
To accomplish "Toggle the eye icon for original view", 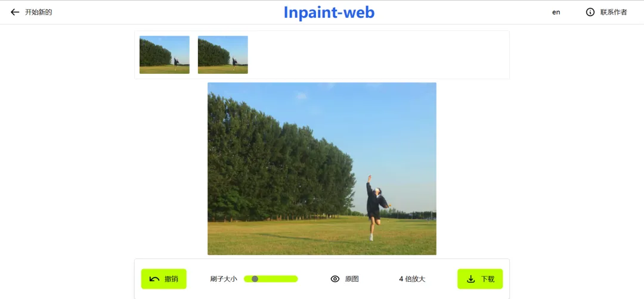I will pos(335,279).
